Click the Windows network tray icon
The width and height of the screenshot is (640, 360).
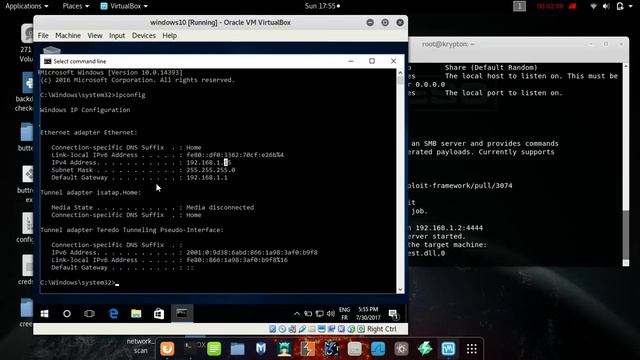(x=320, y=313)
